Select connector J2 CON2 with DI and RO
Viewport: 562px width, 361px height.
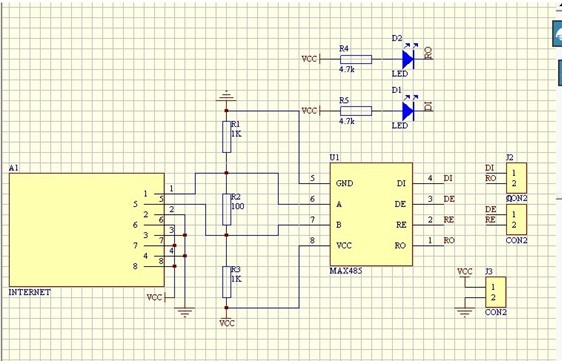[516, 178]
